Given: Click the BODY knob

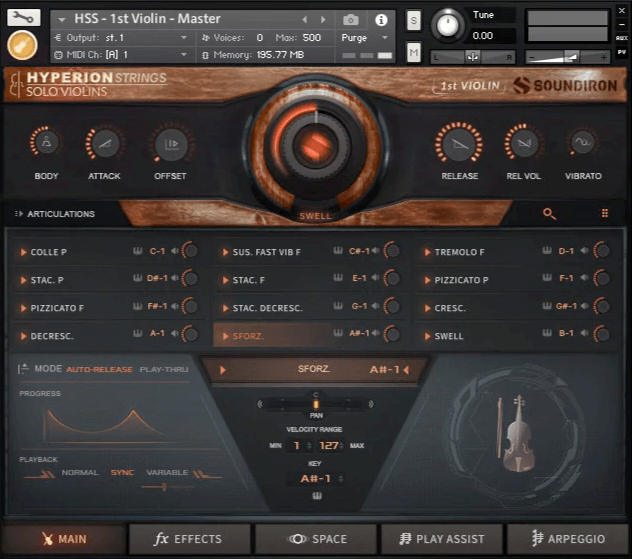Looking at the screenshot, I should [x=46, y=143].
